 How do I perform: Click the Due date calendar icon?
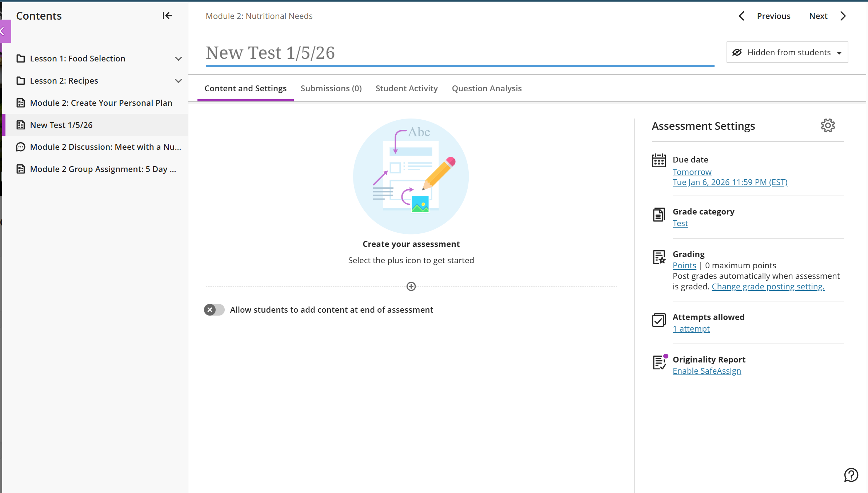pos(659,160)
